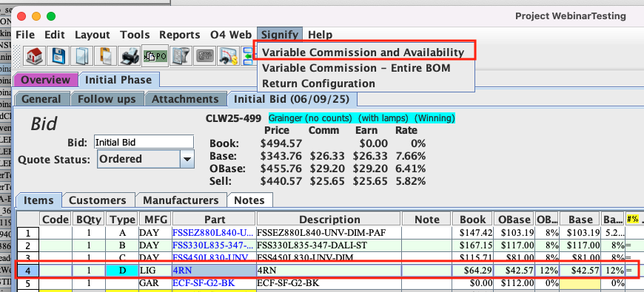Viewport: 644px width, 292px height.
Task: Select Return Configuration menu entry
Action: [x=318, y=84]
